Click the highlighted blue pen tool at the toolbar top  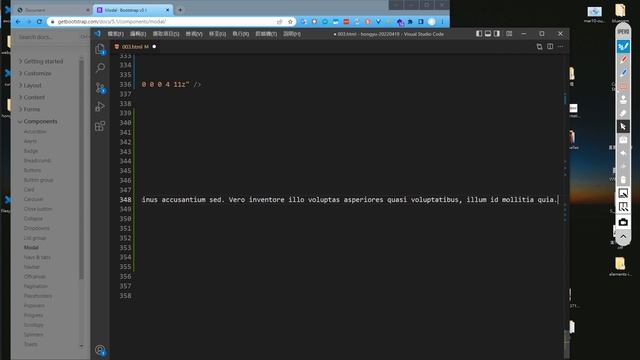point(623,46)
